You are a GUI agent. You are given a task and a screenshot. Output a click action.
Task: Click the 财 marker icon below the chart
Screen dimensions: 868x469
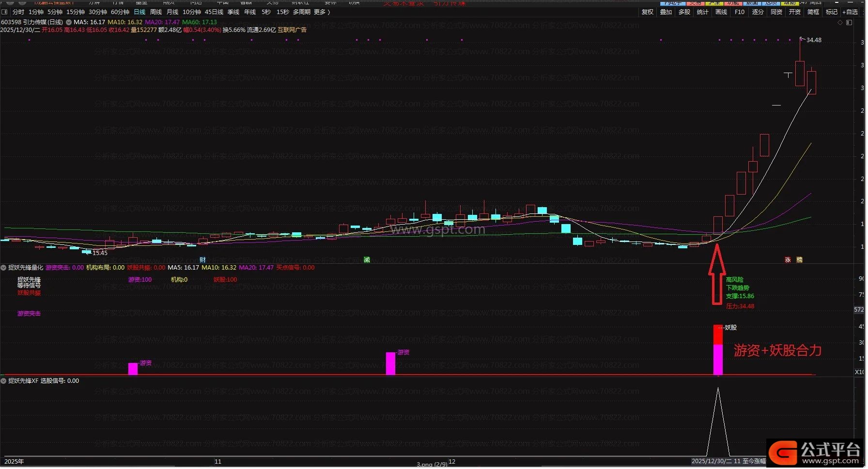coord(202,260)
